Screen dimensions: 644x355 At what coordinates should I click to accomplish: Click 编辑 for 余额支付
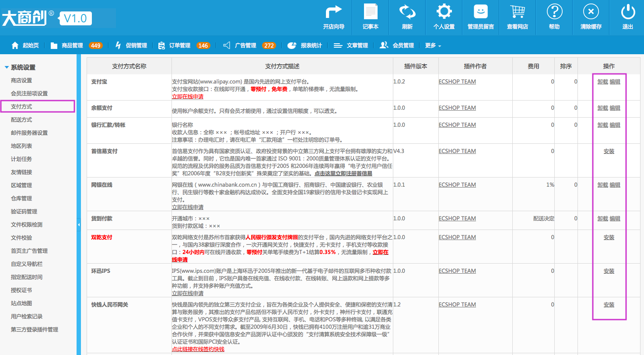click(x=615, y=108)
